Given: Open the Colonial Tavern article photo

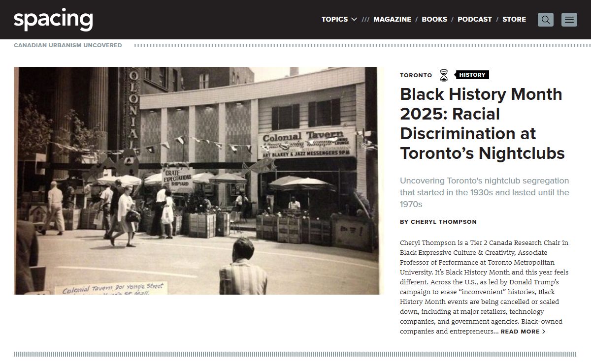Looking at the screenshot, I should 199,181.
